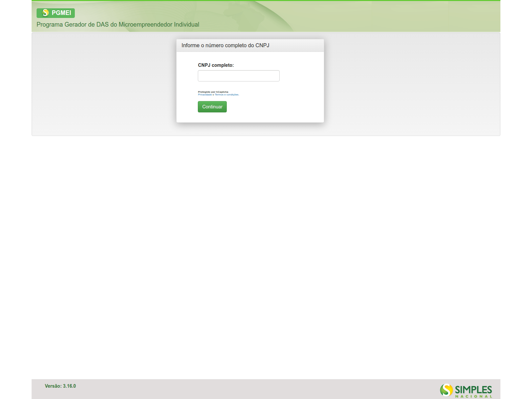Focus the CNPJ completo input field

point(238,76)
